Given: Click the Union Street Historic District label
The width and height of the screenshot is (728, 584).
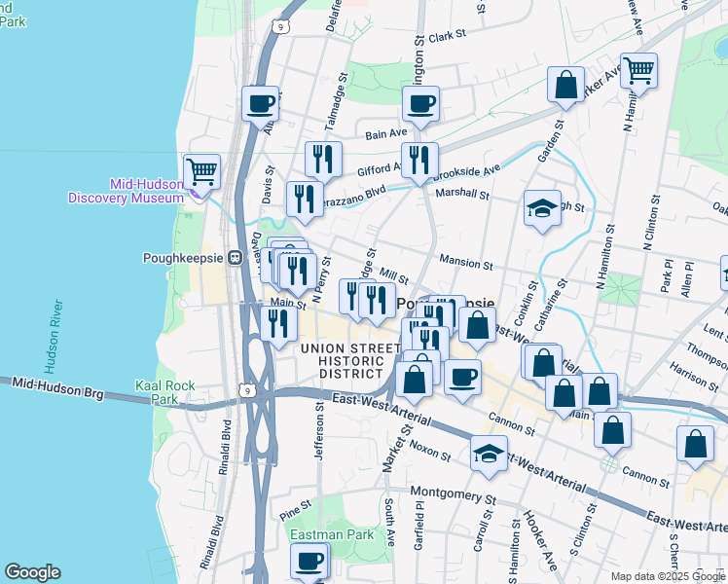Looking at the screenshot, I should coord(351,361).
